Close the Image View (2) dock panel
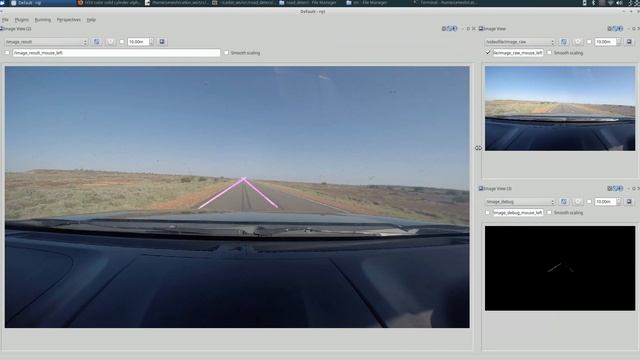This screenshot has width=640, height=360. click(x=473, y=29)
